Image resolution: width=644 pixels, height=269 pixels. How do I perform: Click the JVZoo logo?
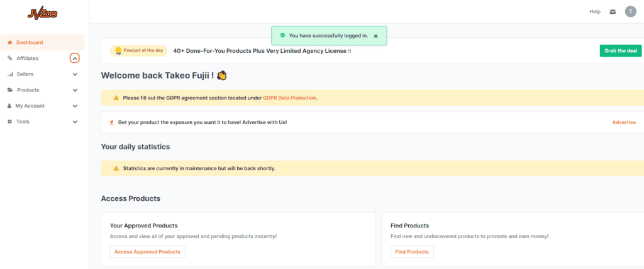(42, 13)
